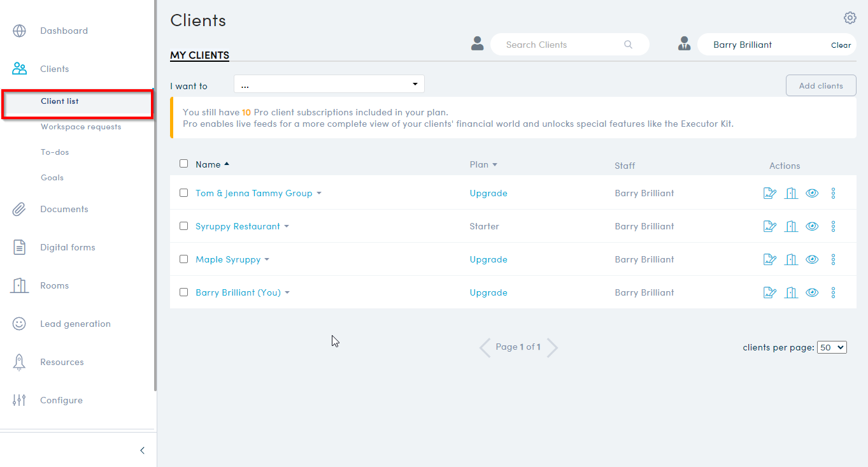Open the room icon for Maple Syruppy

click(x=791, y=259)
